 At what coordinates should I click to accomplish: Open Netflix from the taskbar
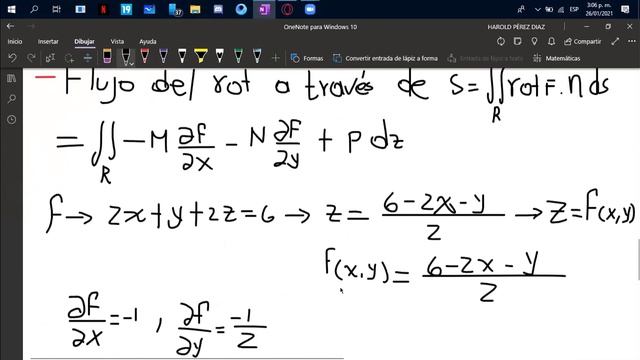(x=103, y=9)
